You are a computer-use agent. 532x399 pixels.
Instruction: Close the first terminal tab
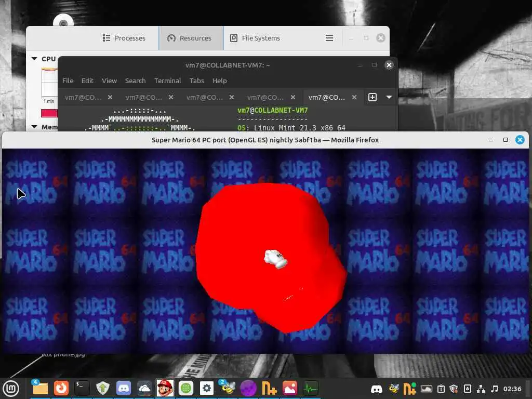(x=110, y=97)
